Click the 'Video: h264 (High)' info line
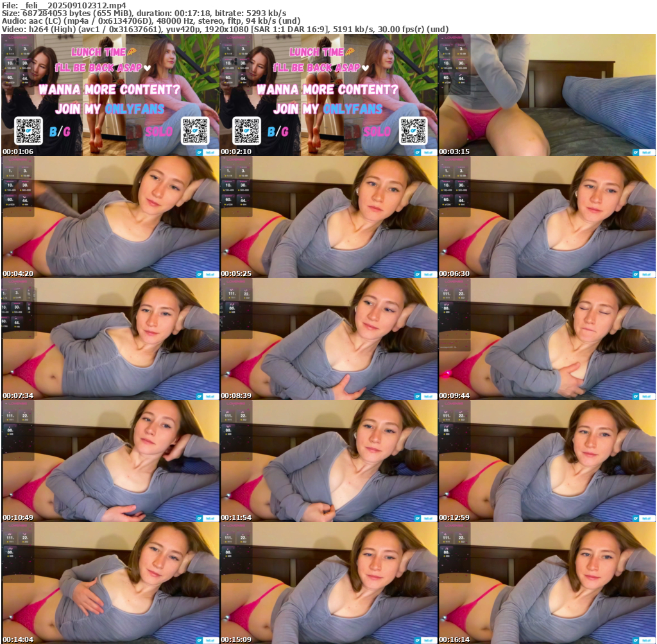Viewport: 657px width, 644px height. pyautogui.click(x=225, y=29)
